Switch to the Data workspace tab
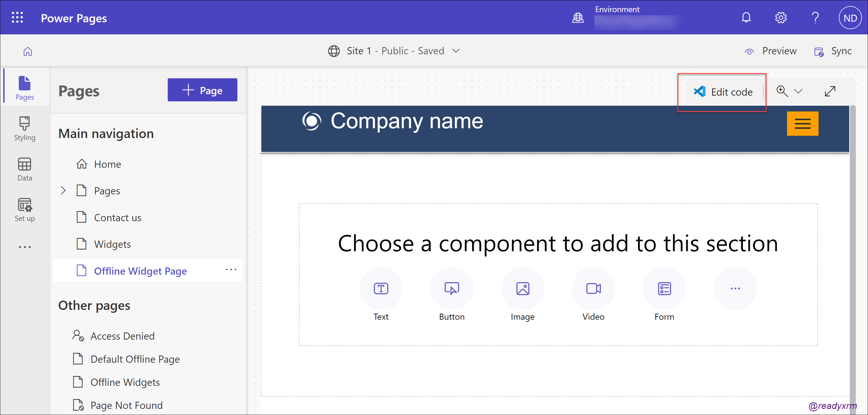868x415 pixels. point(25,169)
